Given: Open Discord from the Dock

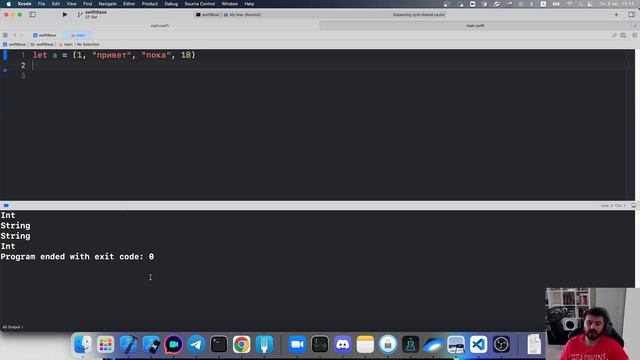Looking at the screenshot, I should [342, 344].
